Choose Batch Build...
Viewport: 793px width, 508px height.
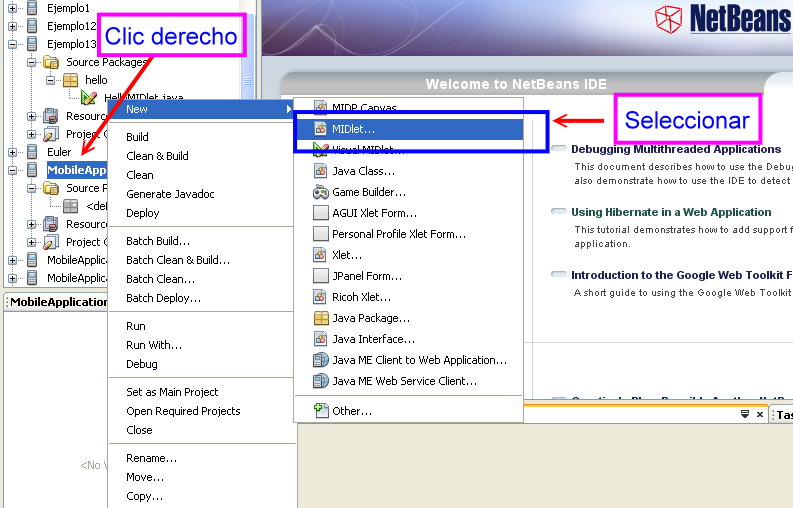[x=201, y=241]
